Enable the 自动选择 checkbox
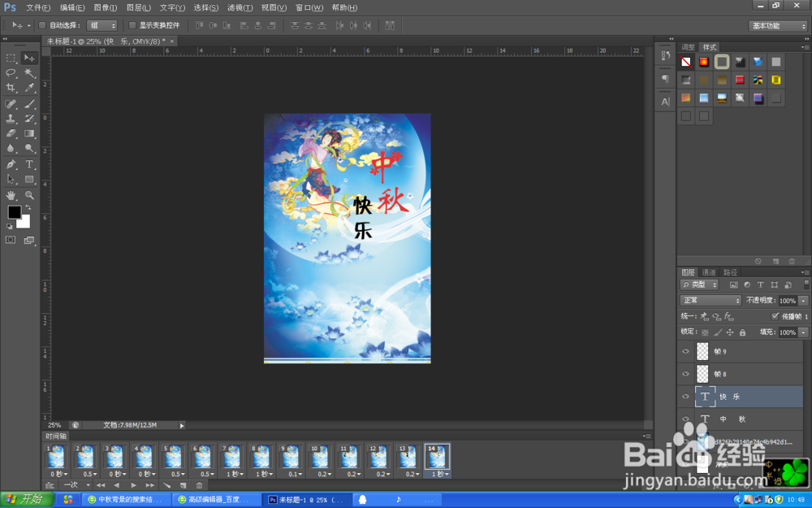This screenshot has width=812, height=508. pyautogui.click(x=42, y=25)
